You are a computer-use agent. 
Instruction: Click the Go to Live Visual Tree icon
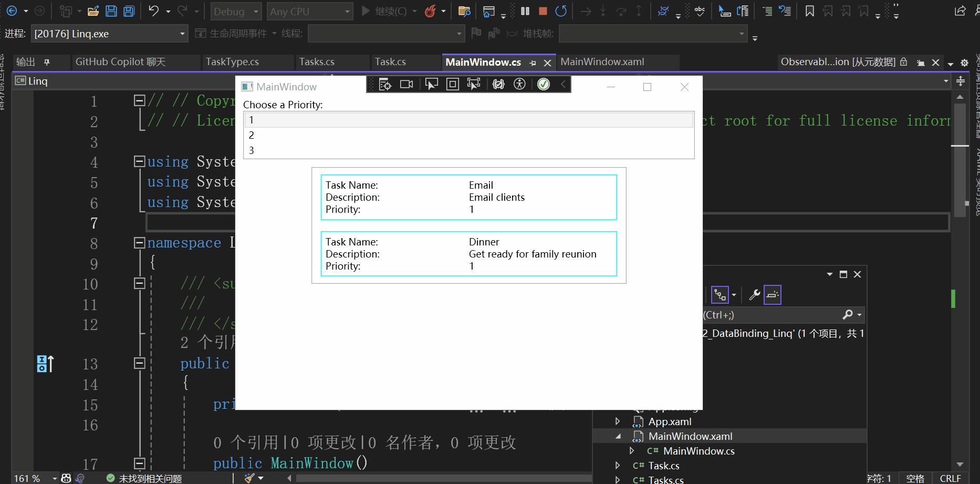(385, 84)
